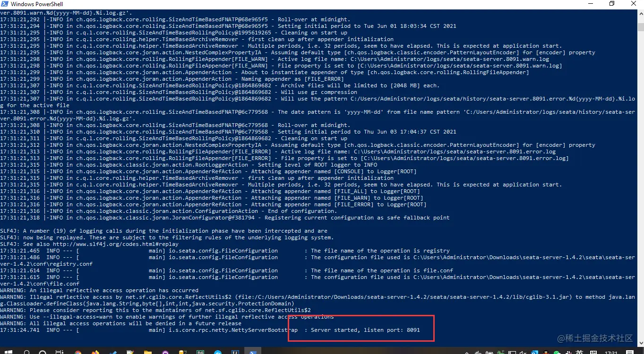The height and width of the screenshot is (354, 644).
Task: Click "Setting initial period to Thu Jun 03 17:04:37 CST 2021"
Action: 367,132
